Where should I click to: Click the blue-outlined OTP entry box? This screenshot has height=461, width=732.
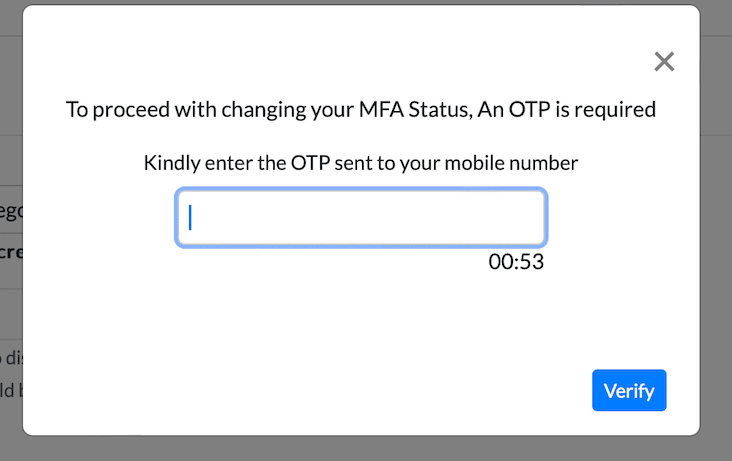pyautogui.click(x=361, y=217)
